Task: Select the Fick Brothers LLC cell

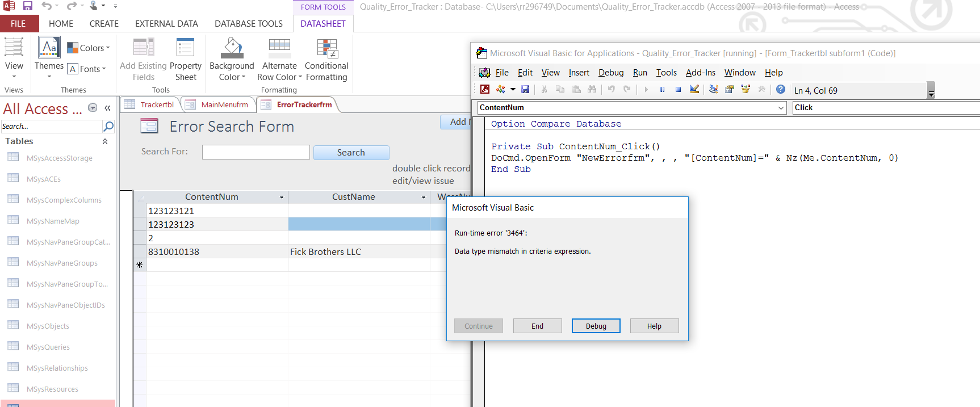Action: pos(359,251)
